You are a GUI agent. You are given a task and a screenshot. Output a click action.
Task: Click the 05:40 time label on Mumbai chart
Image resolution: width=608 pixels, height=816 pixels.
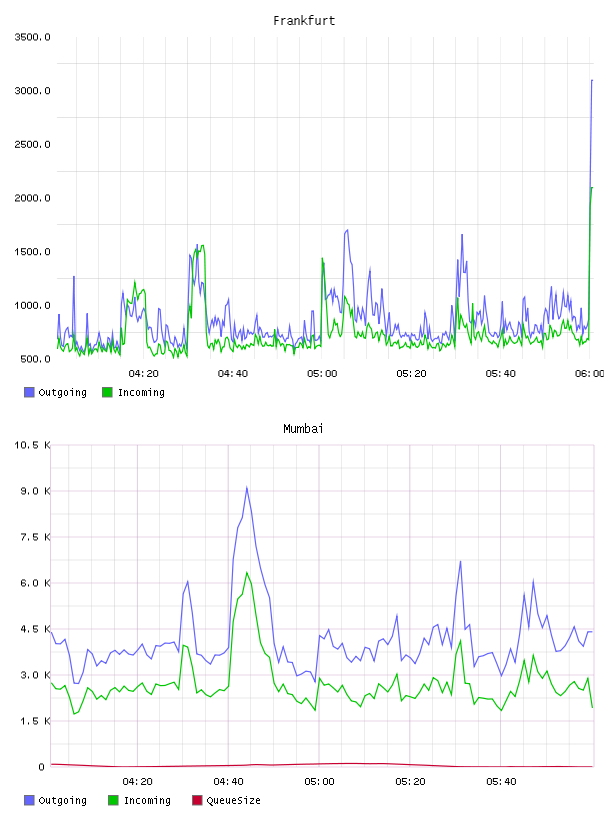click(501, 782)
